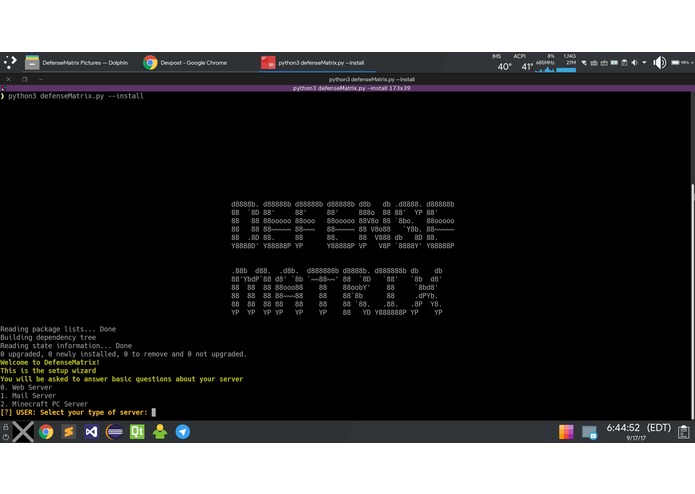Open the clipboard icon in bottom panel
This screenshot has height=494, width=695.
click(683, 432)
